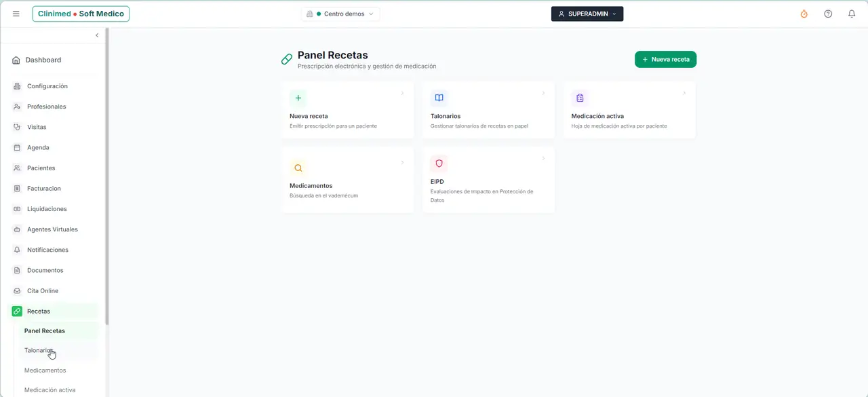Click the orange timer icon

click(804, 14)
